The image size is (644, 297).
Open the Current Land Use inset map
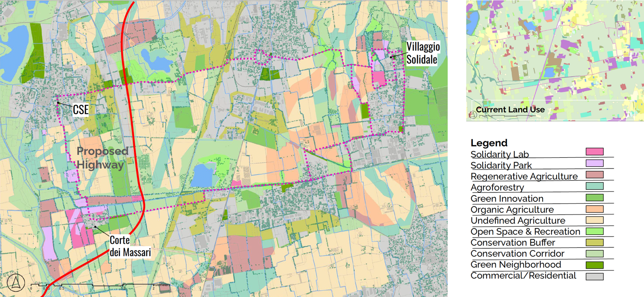click(555, 60)
